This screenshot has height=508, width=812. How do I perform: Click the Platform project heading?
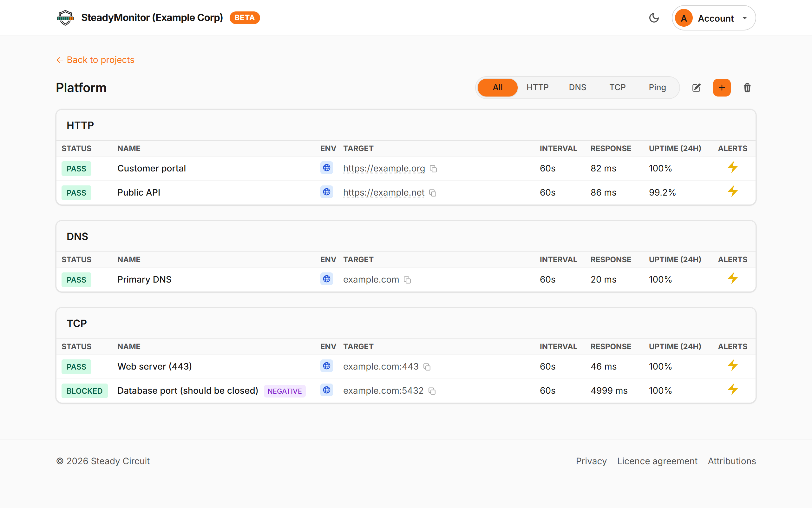[x=81, y=88]
